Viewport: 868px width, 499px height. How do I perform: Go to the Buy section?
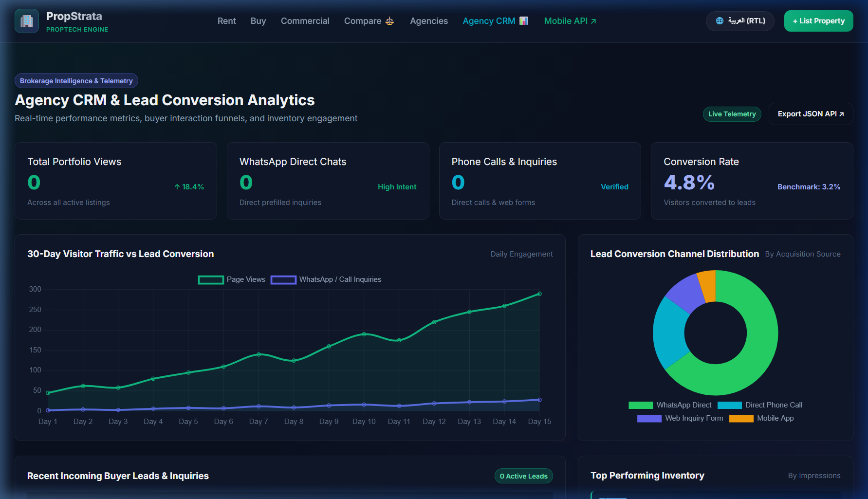point(258,21)
